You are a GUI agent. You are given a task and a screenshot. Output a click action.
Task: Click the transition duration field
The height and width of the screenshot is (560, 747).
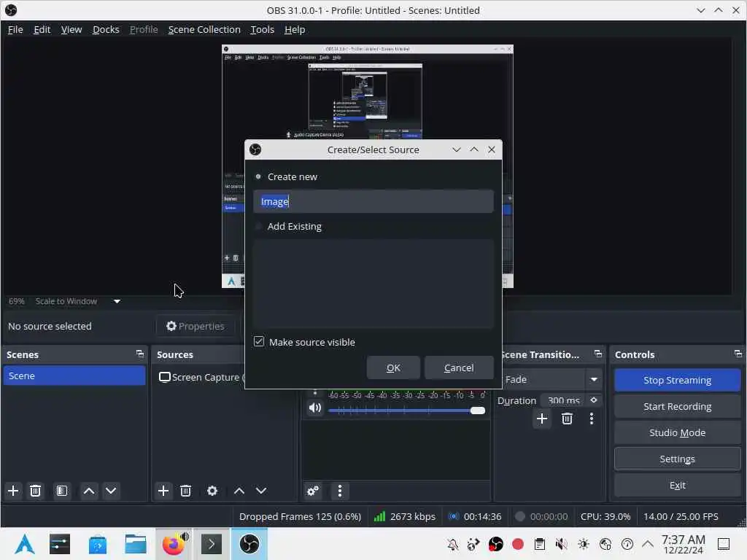pyautogui.click(x=564, y=400)
